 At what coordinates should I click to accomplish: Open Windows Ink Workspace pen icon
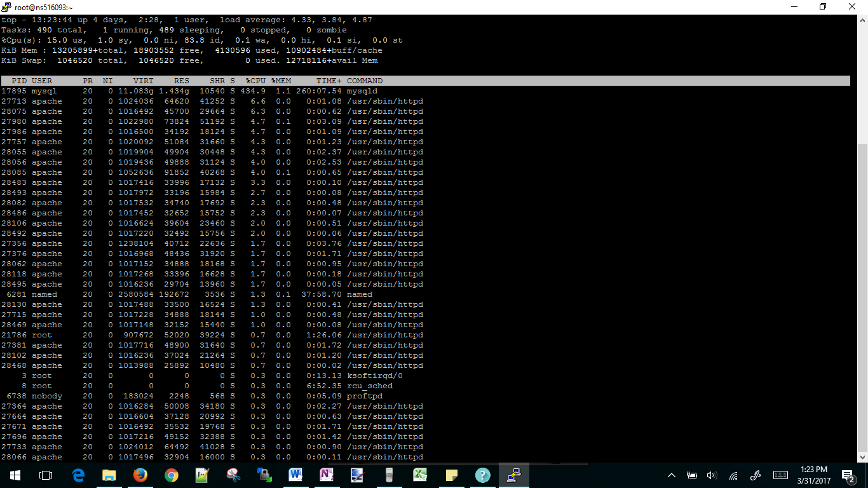point(756,475)
